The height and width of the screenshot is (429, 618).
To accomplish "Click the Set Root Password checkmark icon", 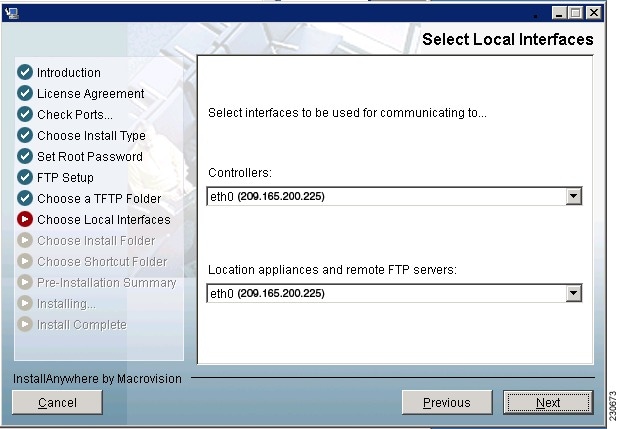I will click(x=25, y=156).
